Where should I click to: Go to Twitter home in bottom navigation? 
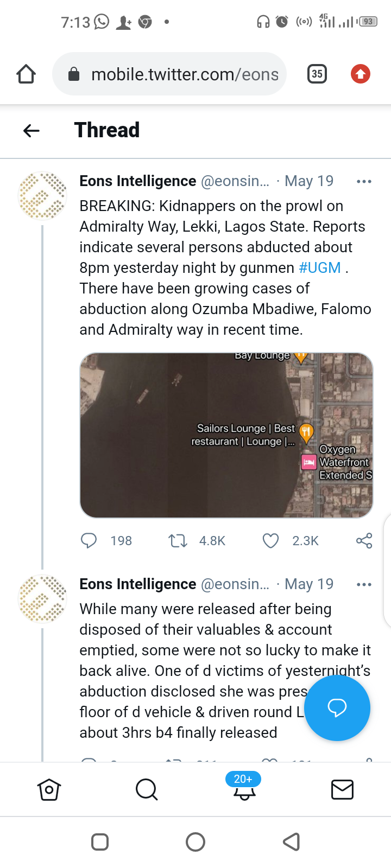click(49, 790)
